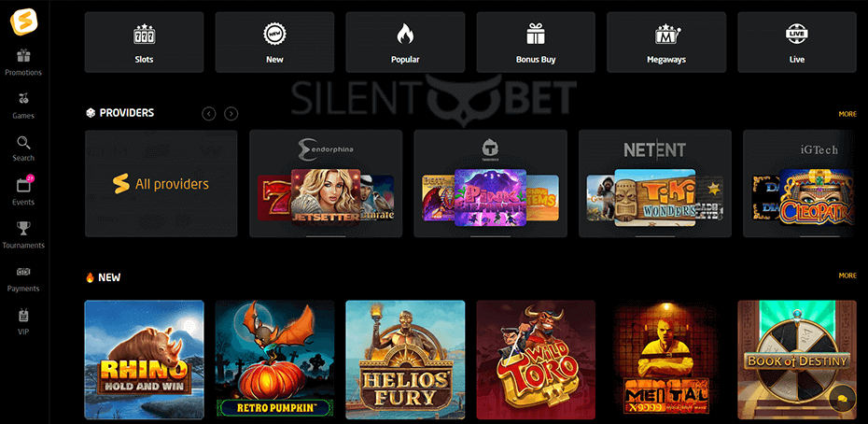This screenshot has height=424, width=868.
Task: Open the Live casino category
Action: pyautogui.click(x=797, y=42)
